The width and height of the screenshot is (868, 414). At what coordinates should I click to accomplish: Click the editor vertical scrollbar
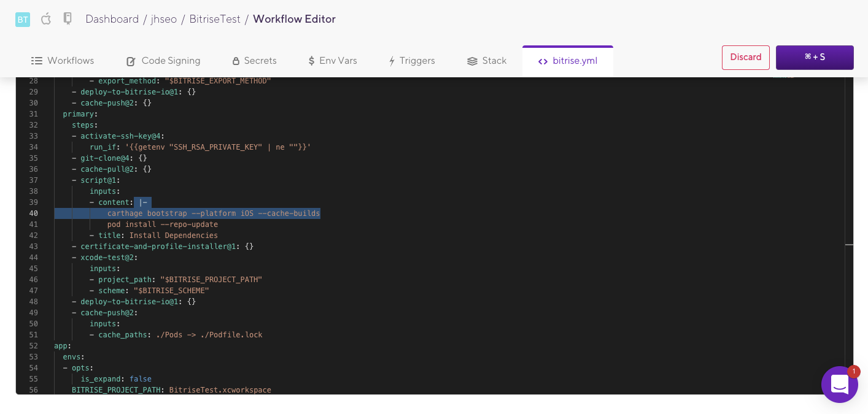[x=849, y=236]
